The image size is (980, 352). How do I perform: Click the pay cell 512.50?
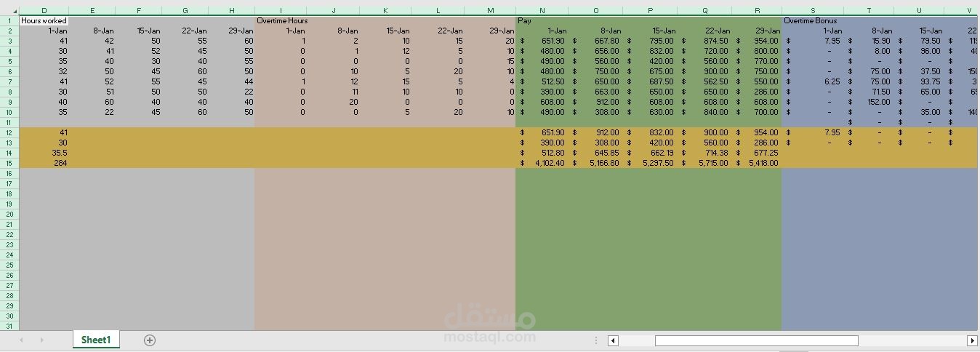pyautogui.click(x=542, y=81)
